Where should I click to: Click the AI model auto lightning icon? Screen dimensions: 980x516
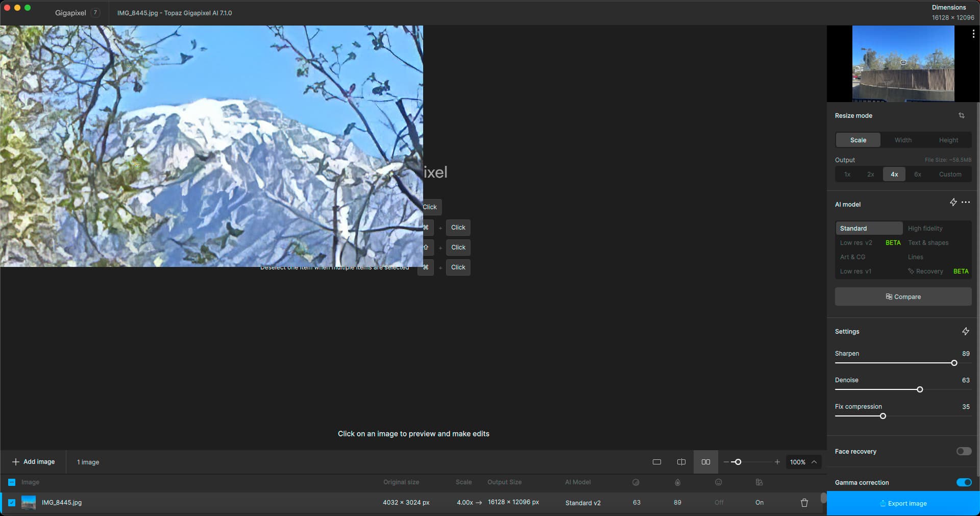pyautogui.click(x=953, y=202)
